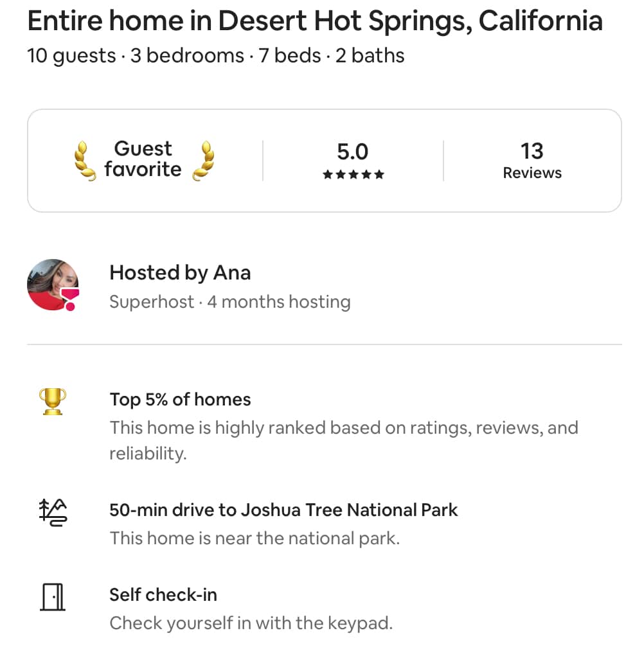The height and width of the screenshot is (669, 644).
Task: Click the 5.0 rating score
Action: (352, 152)
